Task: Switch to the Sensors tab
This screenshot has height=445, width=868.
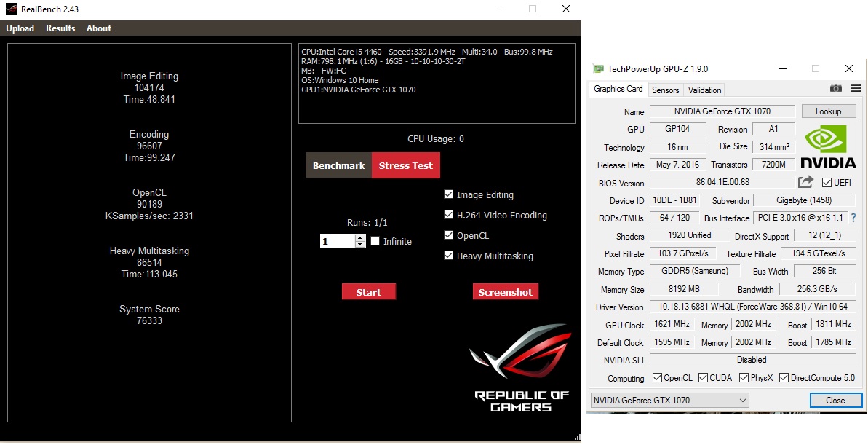Action: [x=665, y=90]
